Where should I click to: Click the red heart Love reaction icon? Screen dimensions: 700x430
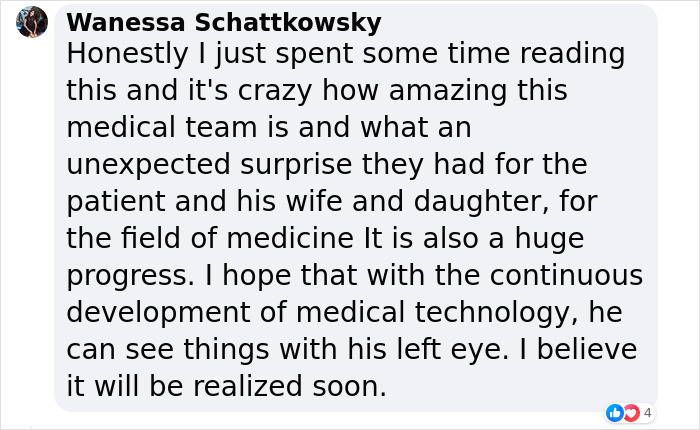pos(629,412)
